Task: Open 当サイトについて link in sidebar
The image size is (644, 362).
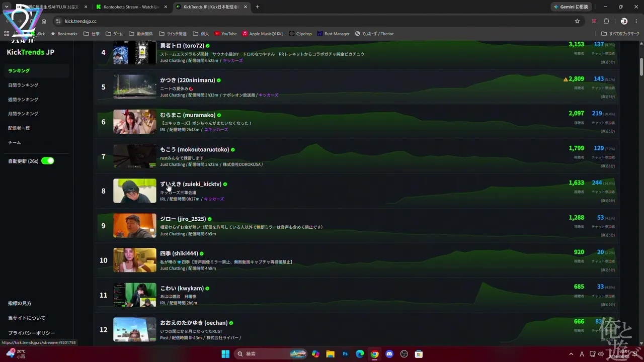Action: click(x=27, y=318)
